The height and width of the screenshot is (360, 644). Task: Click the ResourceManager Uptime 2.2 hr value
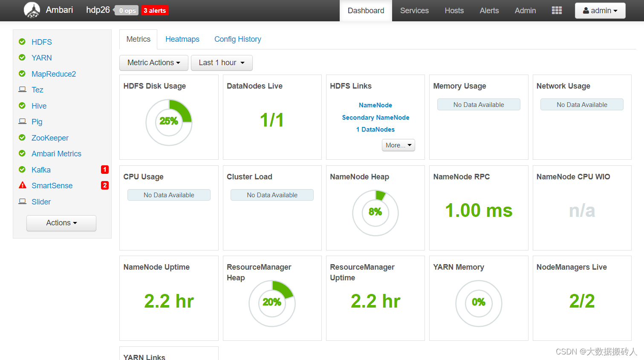(x=375, y=301)
